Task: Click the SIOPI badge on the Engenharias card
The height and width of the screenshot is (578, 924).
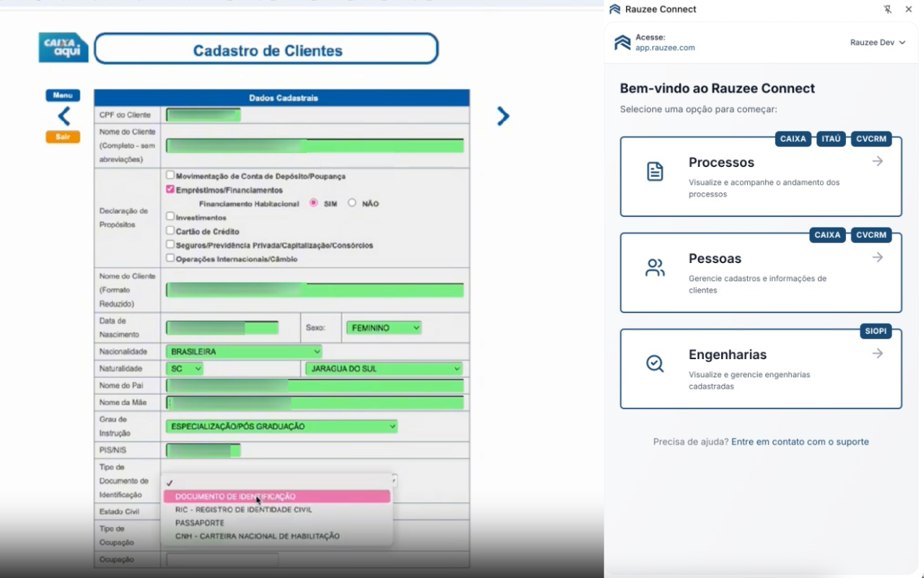Action: 876,331
